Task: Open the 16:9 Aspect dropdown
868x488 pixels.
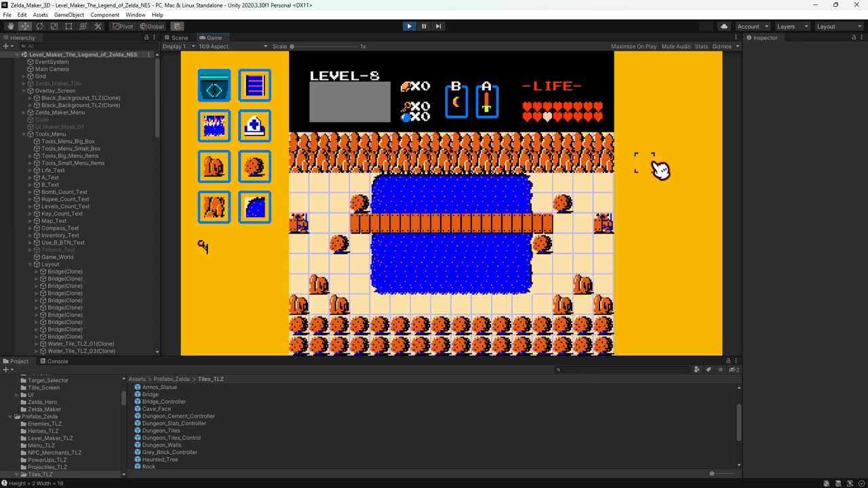Action: click(233, 46)
